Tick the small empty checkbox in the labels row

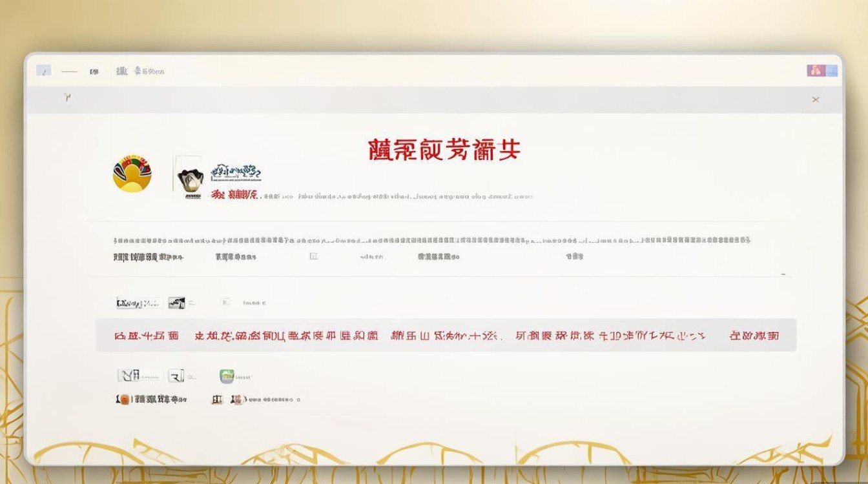coord(314,256)
